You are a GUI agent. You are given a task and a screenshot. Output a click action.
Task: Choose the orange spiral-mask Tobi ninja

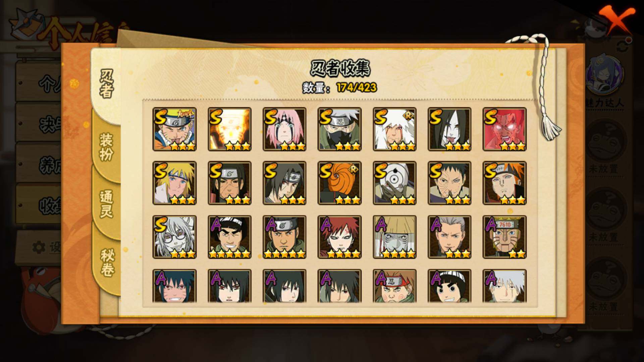click(x=339, y=183)
